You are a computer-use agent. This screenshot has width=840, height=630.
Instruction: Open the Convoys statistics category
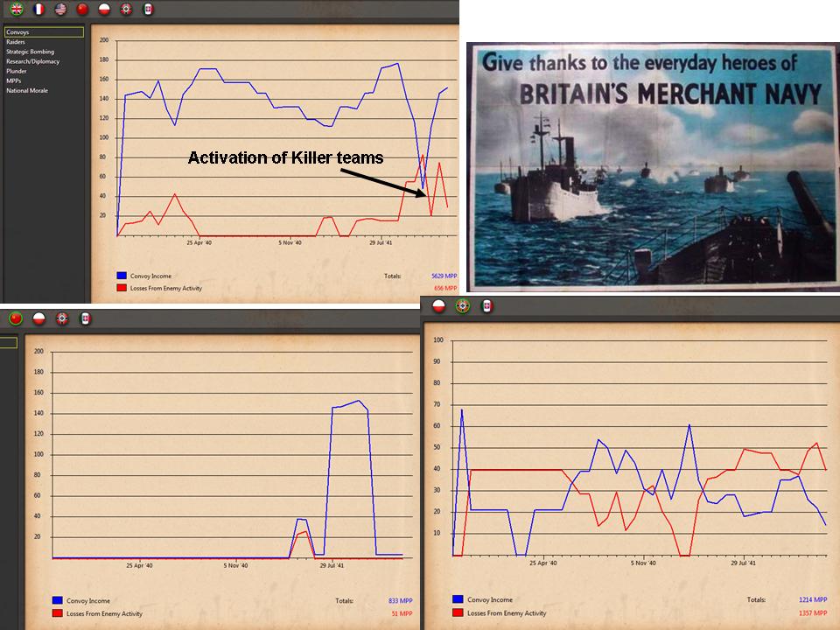point(44,32)
